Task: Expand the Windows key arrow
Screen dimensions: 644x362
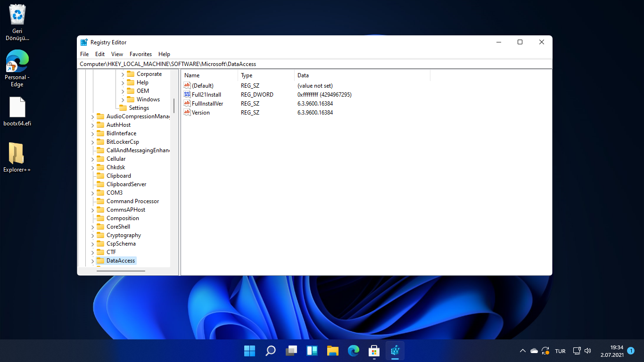Action: coord(123,99)
